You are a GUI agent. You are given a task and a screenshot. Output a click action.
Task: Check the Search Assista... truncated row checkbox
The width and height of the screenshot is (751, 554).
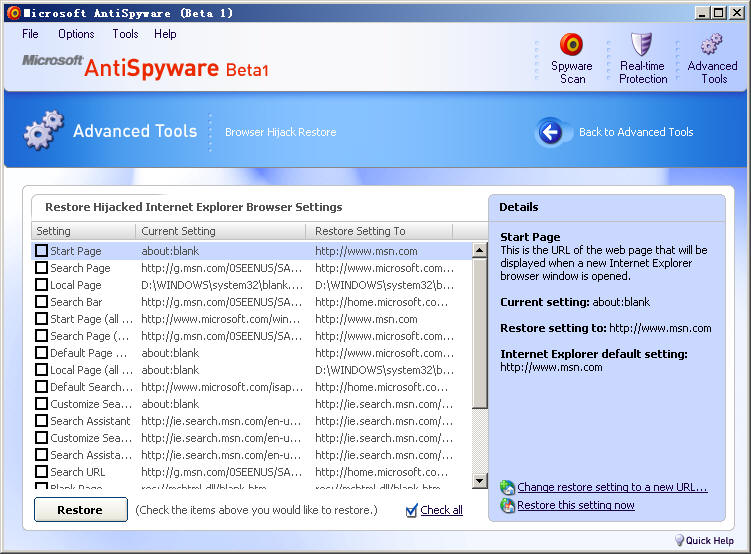tap(42, 455)
